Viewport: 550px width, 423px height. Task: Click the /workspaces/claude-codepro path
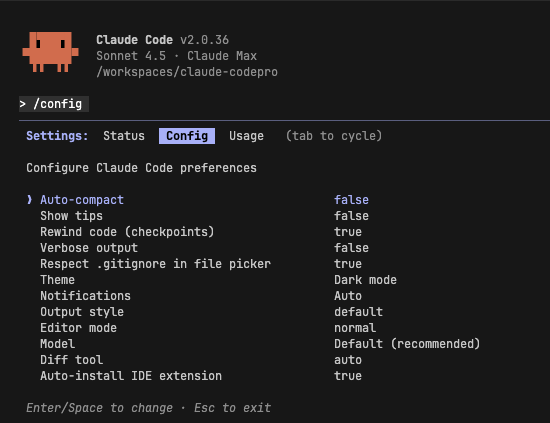click(x=187, y=72)
